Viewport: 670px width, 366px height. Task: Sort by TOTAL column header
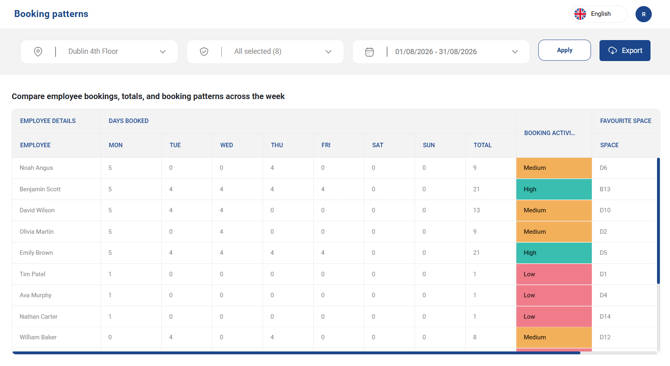(x=482, y=145)
